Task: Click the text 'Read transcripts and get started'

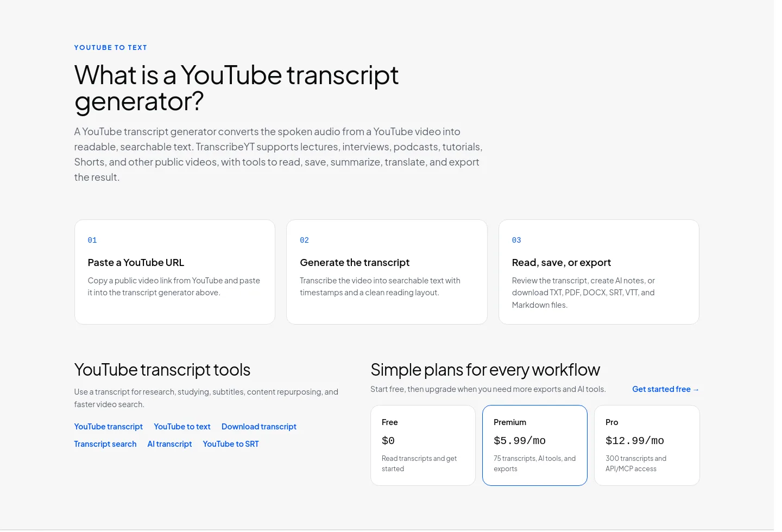Action: point(419,464)
